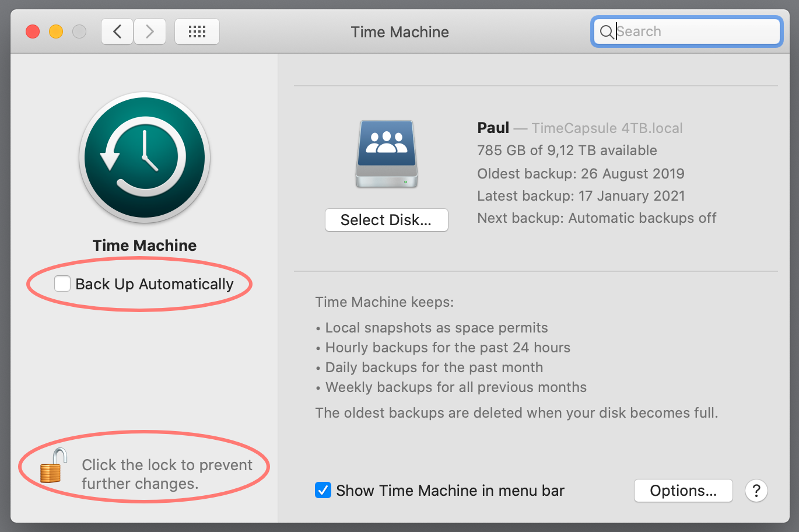
Task: Click the magnifier icon in the search field
Action: pyautogui.click(x=607, y=32)
